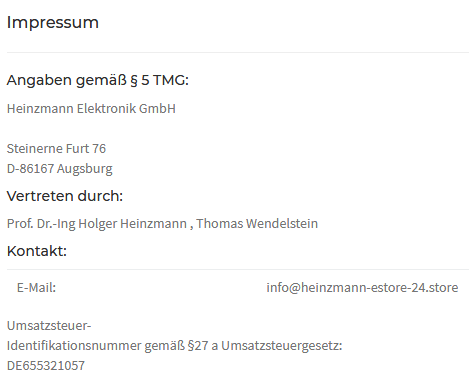Screen dimensions: 469x379
Task: Click the horizontal divider below Impressum
Action: [238, 52]
